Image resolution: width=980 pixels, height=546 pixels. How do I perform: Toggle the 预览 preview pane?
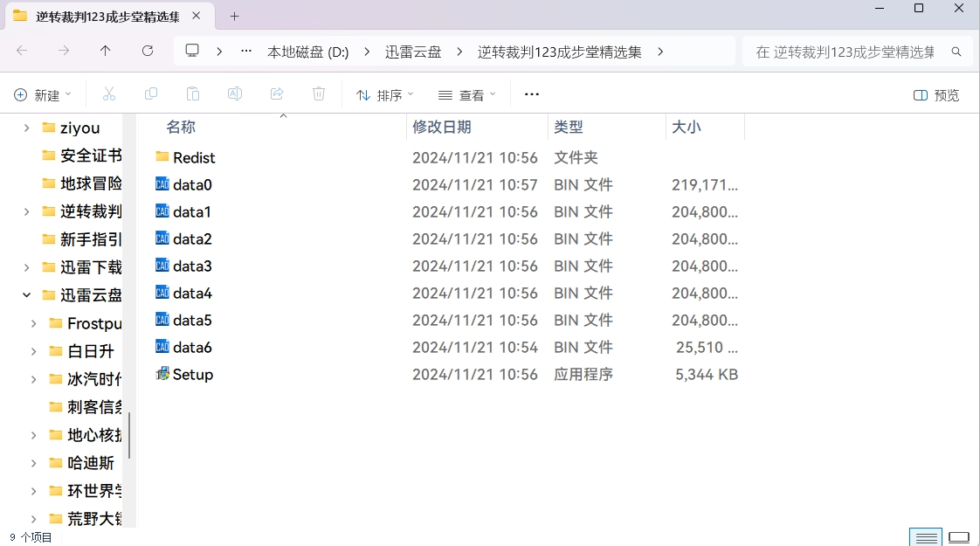(x=936, y=95)
